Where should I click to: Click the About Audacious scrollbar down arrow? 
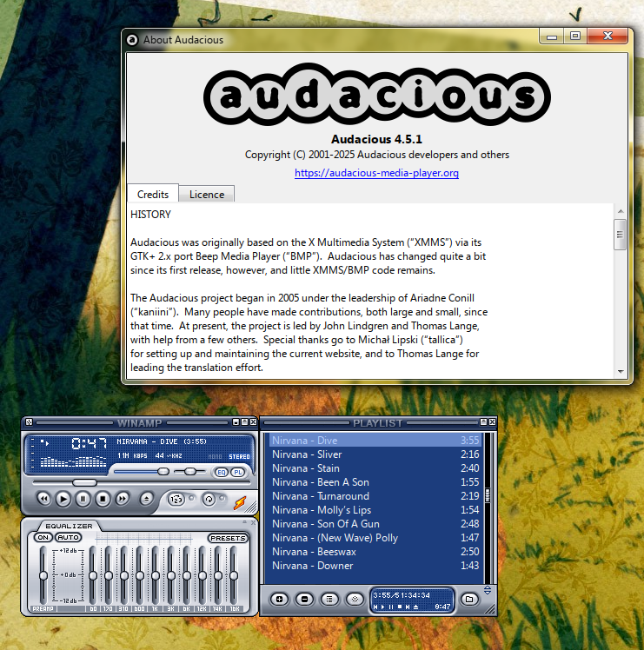[621, 371]
